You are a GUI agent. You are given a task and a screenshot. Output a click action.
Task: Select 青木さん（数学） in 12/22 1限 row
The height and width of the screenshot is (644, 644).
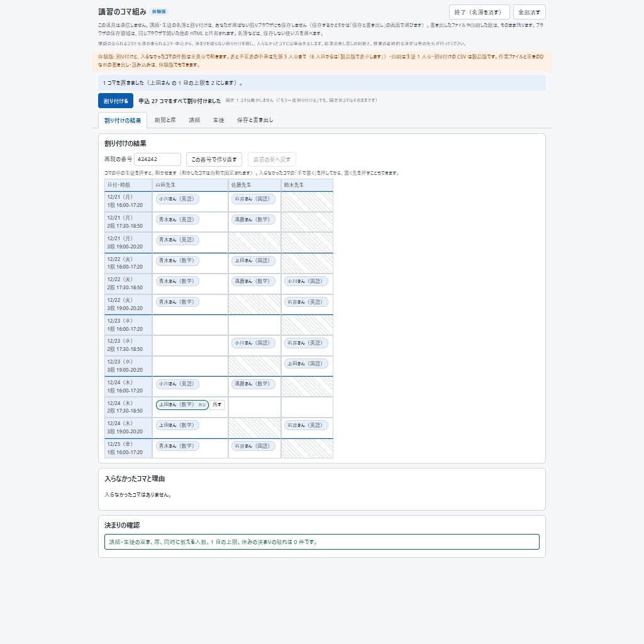177,260
